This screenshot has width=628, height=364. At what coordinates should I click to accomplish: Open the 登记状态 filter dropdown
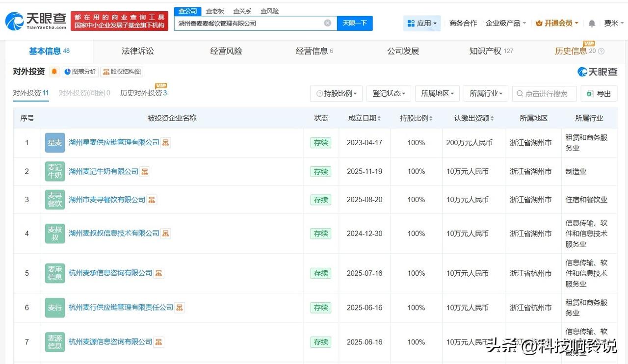389,93
